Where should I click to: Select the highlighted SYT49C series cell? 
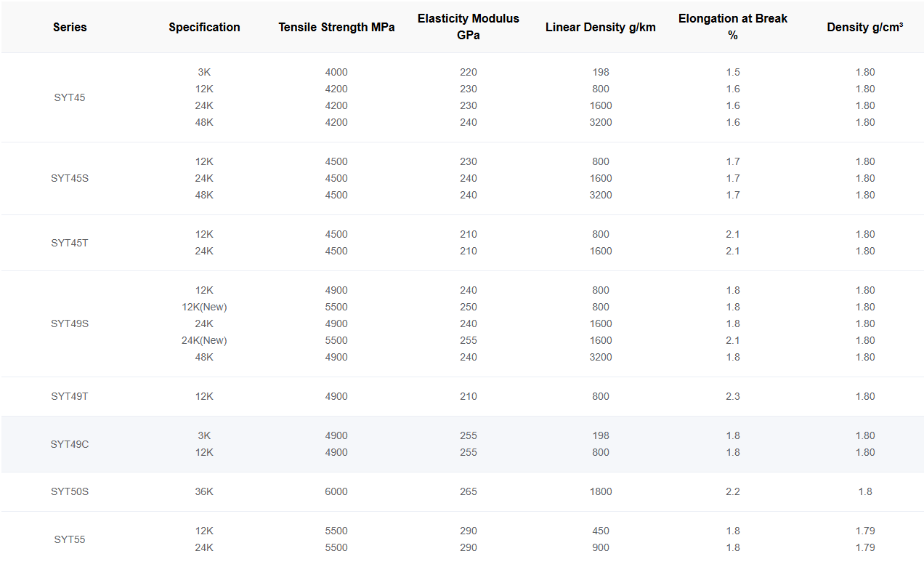click(70, 444)
